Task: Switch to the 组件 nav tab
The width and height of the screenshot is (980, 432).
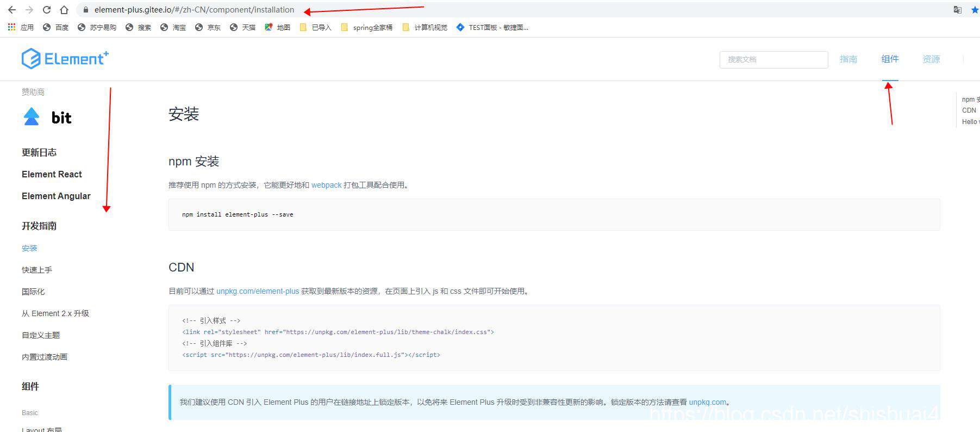Action: click(890, 59)
